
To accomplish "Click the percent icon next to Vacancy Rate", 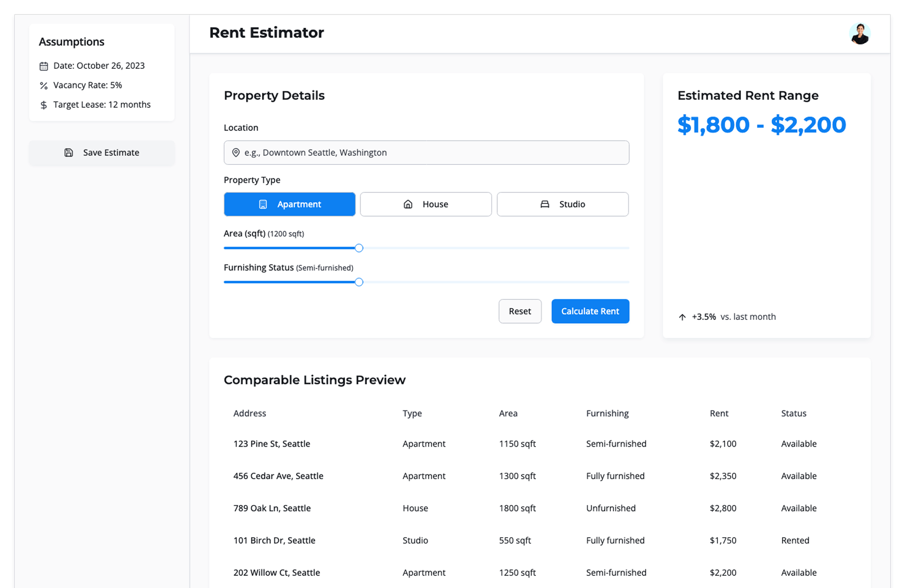I will click(x=44, y=85).
